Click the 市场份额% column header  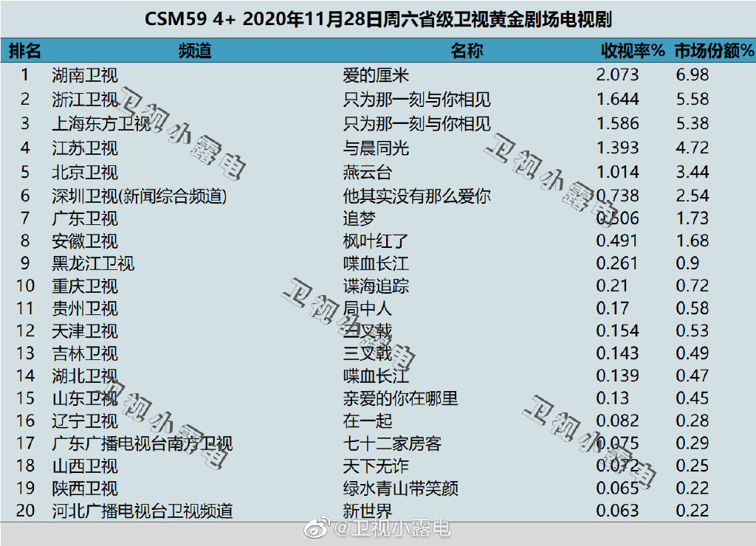[x=714, y=50]
